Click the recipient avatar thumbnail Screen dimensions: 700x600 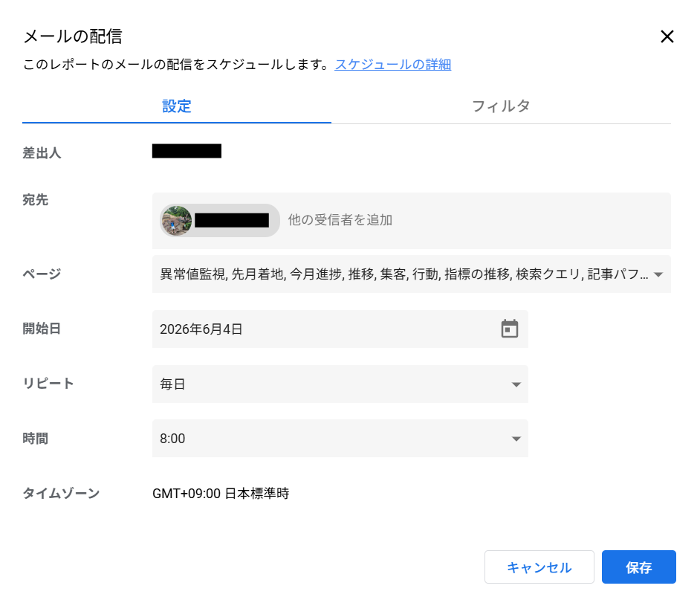coord(177,220)
